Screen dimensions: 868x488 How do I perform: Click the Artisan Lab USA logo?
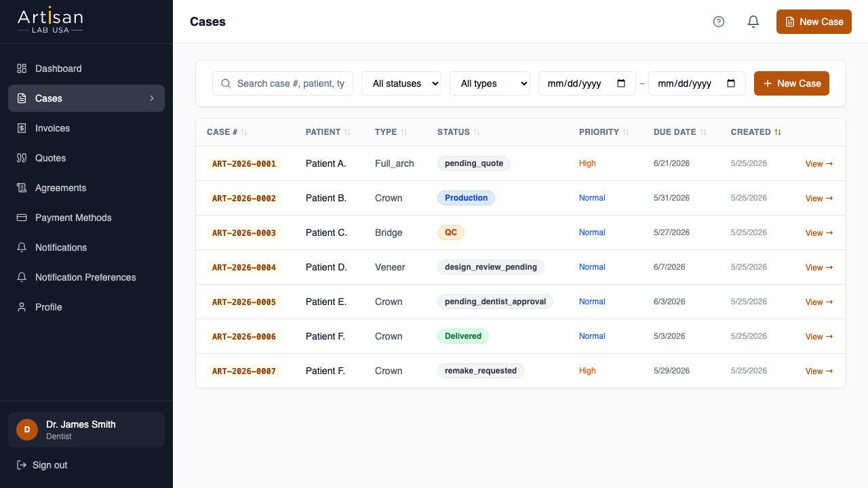tap(50, 21)
